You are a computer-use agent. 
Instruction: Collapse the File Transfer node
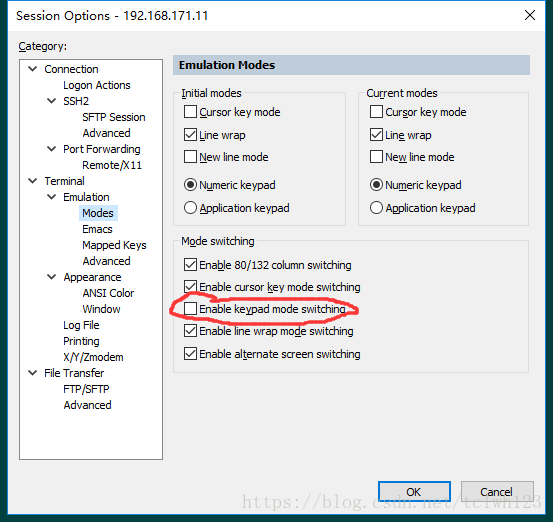[32, 373]
